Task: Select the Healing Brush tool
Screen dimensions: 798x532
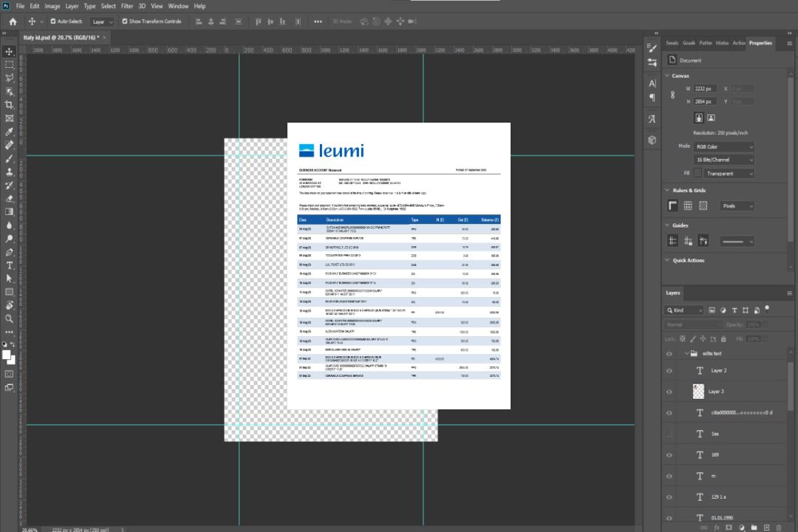Action: (9, 145)
